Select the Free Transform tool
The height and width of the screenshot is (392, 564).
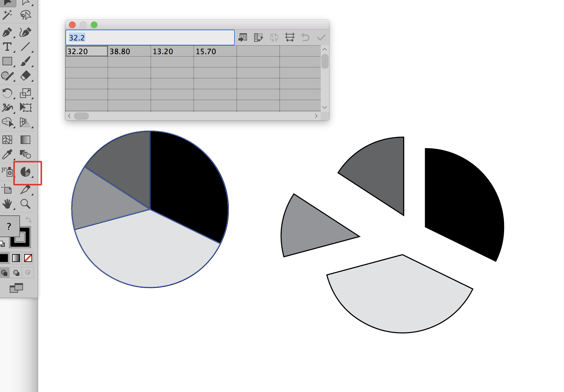click(25, 108)
